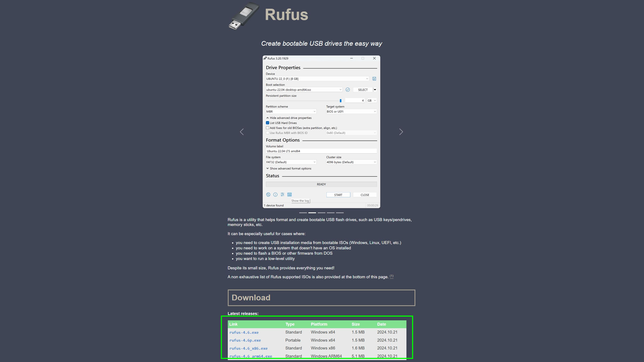The height and width of the screenshot is (362, 644).
Task: Select the first carousel indicator dash
Action: 303,213
